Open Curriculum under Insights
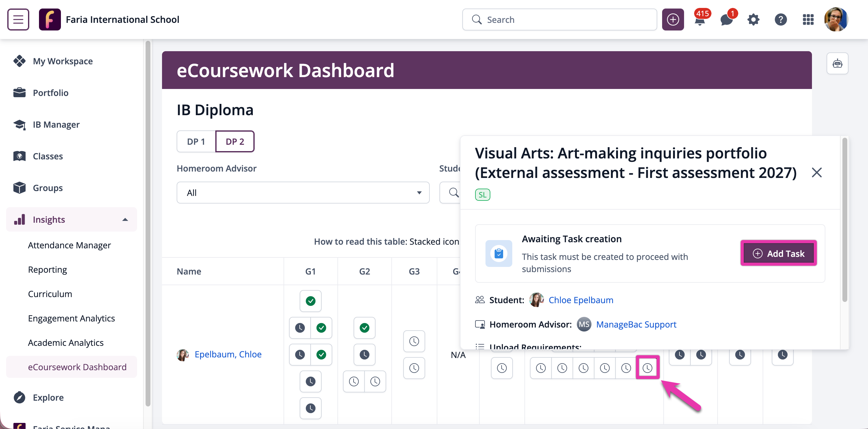 pos(50,294)
